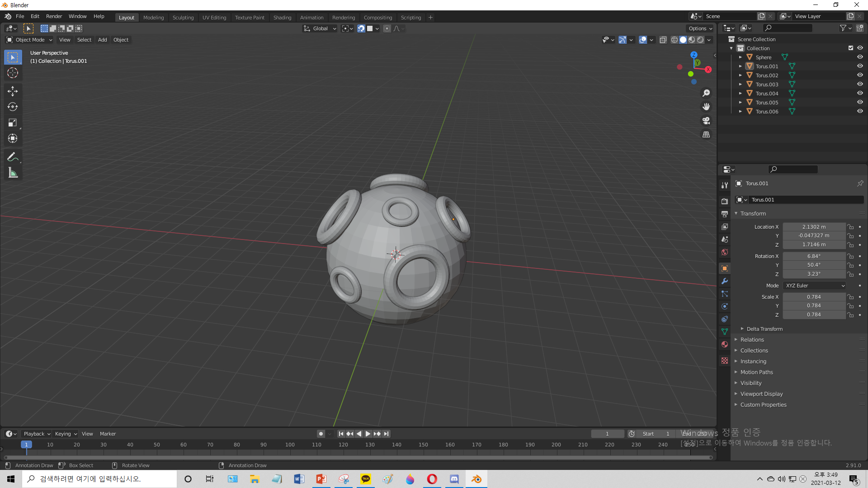Select the Rotate tool
868x488 pixels.
13,107
